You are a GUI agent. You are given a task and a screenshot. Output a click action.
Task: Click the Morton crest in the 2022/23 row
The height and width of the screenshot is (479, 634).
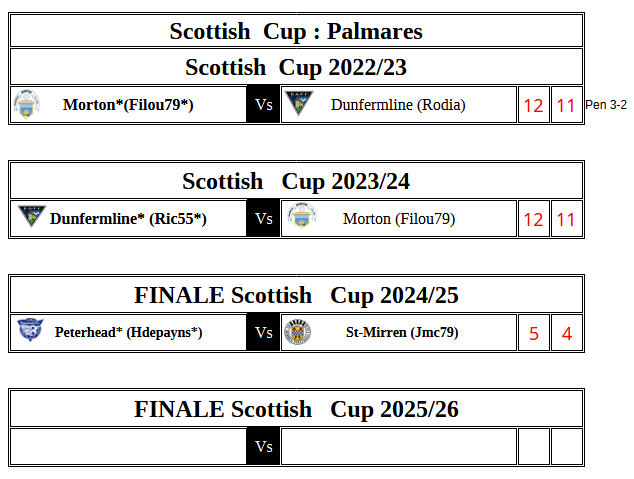click(26, 104)
